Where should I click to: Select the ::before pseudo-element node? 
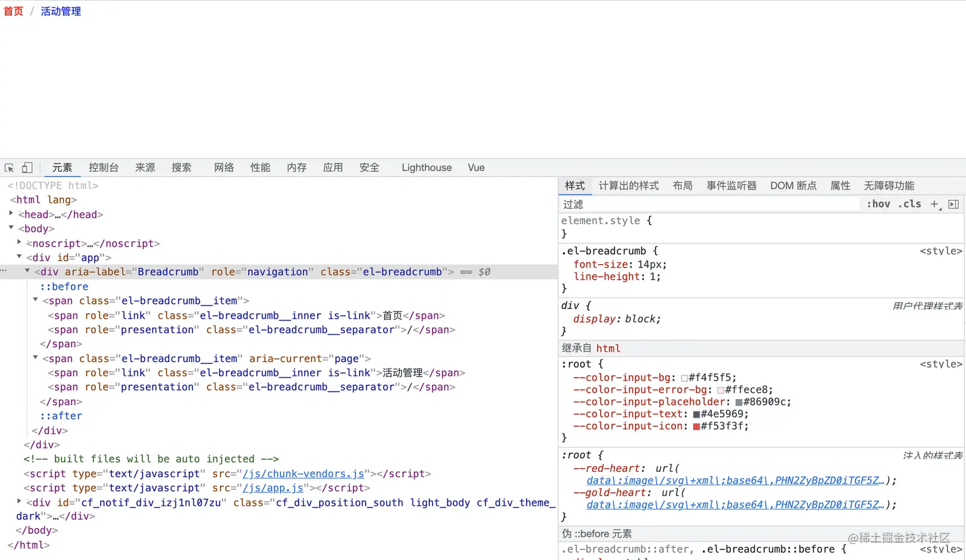coord(65,287)
